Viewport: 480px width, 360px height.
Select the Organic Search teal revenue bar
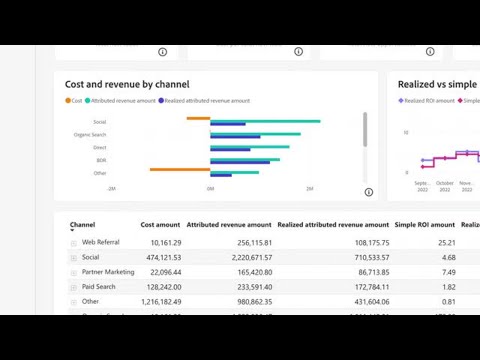click(255, 134)
